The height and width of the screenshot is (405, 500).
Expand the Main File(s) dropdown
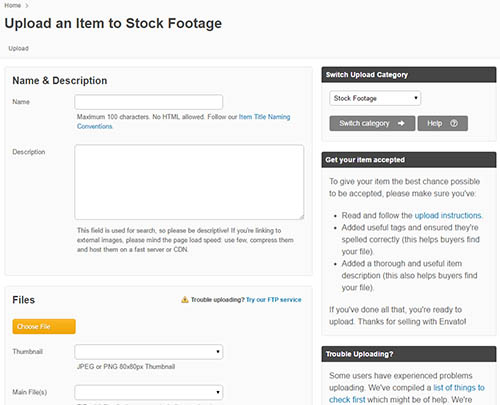[x=149, y=392]
